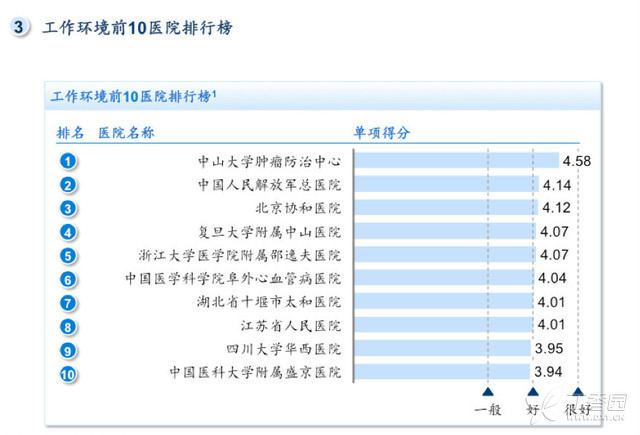Click the score 4.07 for 复旦大学附属中山医院
The height and width of the screenshot is (435, 640).
click(x=554, y=231)
